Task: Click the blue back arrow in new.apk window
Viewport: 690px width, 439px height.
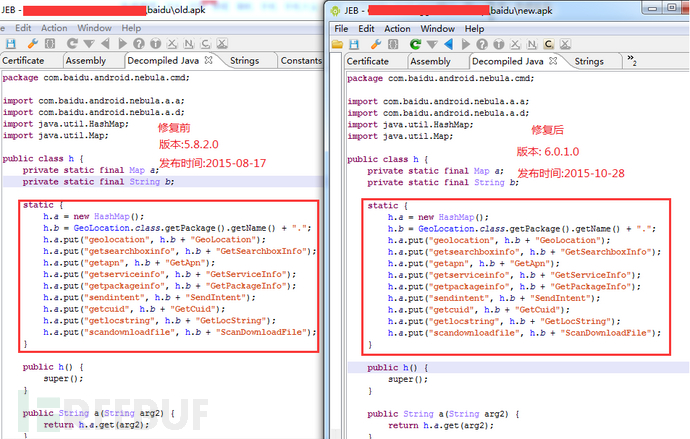Action: click(x=448, y=44)
